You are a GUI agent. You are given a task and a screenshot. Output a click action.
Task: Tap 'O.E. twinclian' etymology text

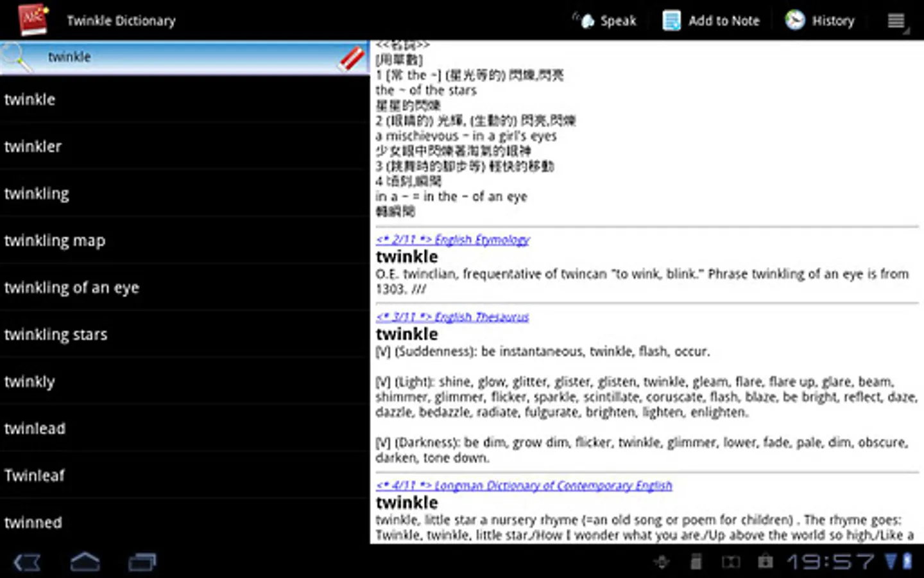pyautogui.click(x=642, y=281)
